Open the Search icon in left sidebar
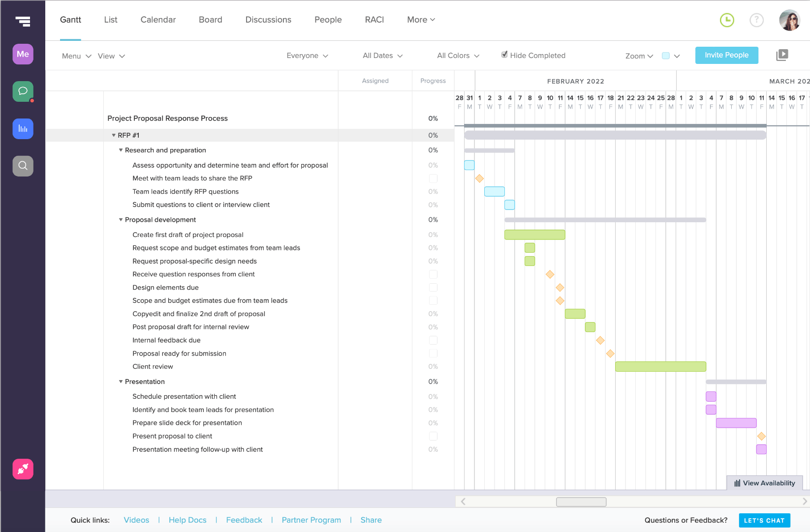The image size is (810, 532). click(23, 166)
